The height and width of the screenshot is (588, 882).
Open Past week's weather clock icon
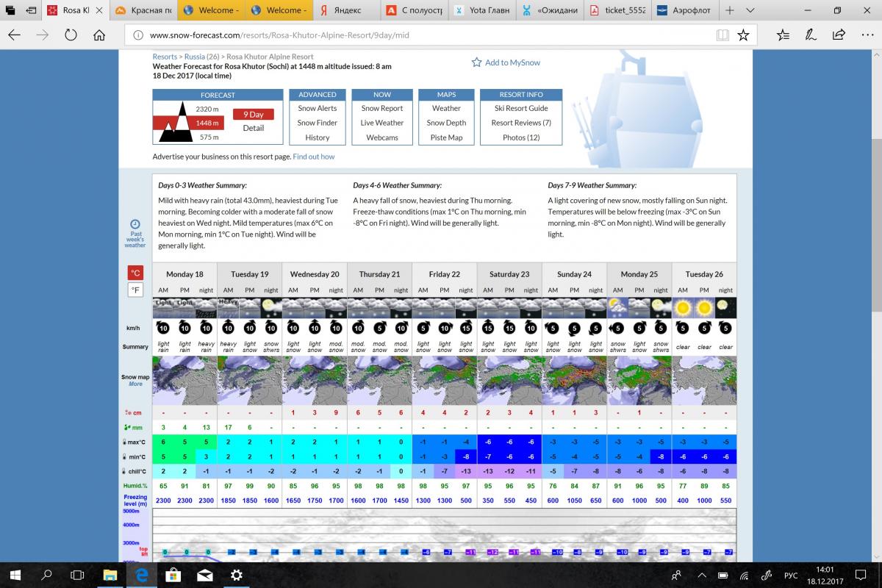pyautogui.click(x=135, y=224)
